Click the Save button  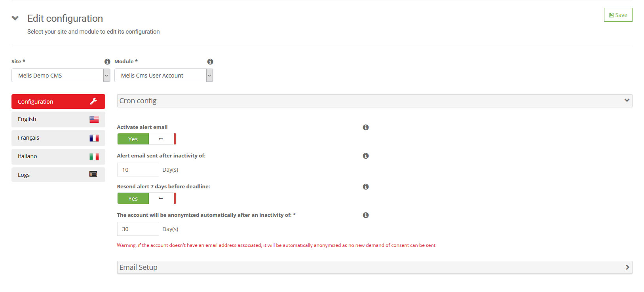(x=618, y=15)
